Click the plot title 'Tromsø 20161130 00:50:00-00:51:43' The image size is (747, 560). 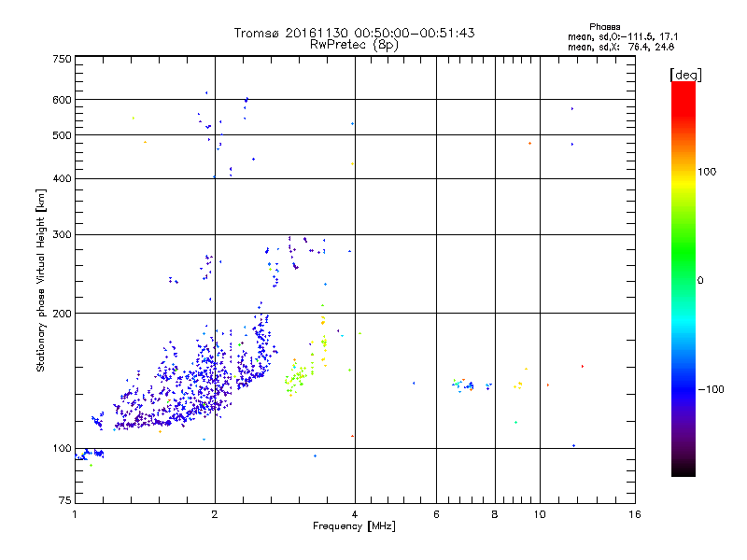pyautogui.click(x=354, y=33)
